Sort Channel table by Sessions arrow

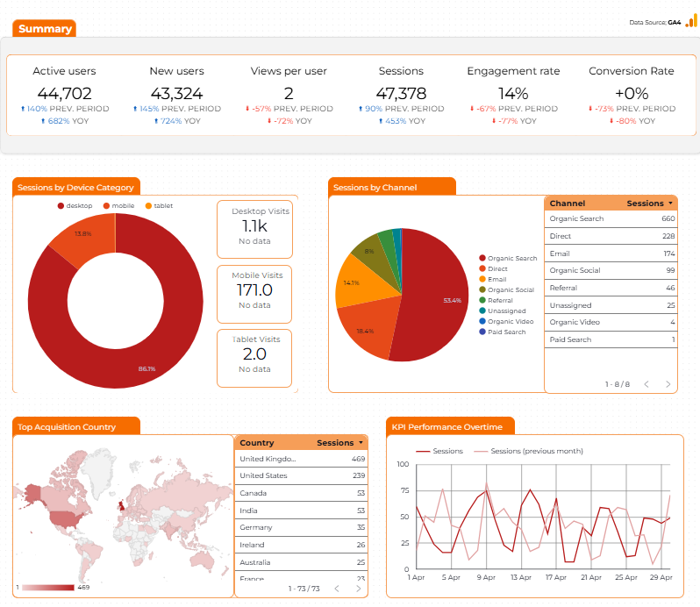pos(670,204)
